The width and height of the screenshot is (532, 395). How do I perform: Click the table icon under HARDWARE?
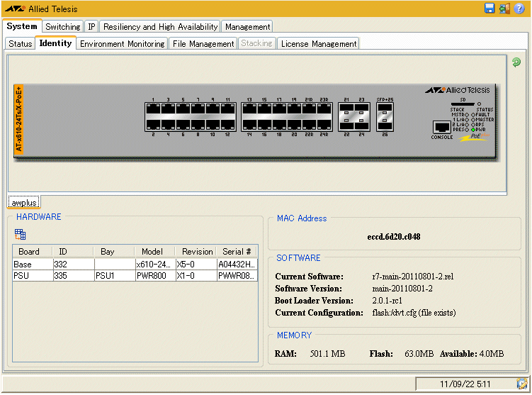pyautogui.click(x=20, y=234)
